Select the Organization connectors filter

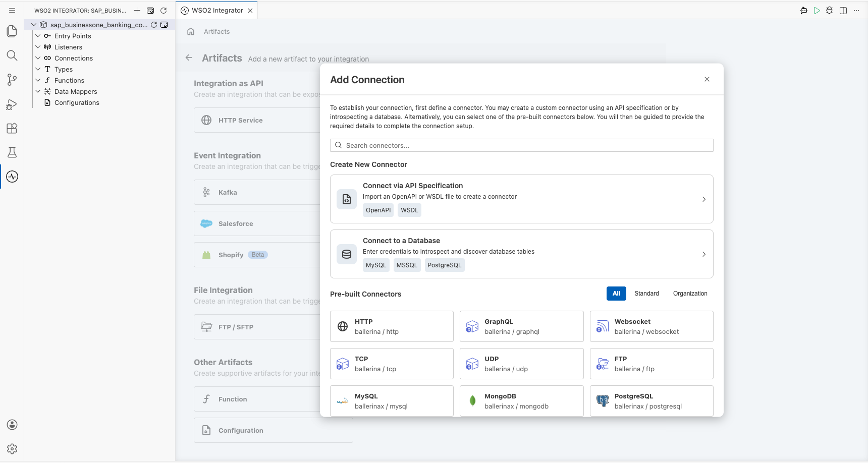pyautogui.click(x=690, y=294)
